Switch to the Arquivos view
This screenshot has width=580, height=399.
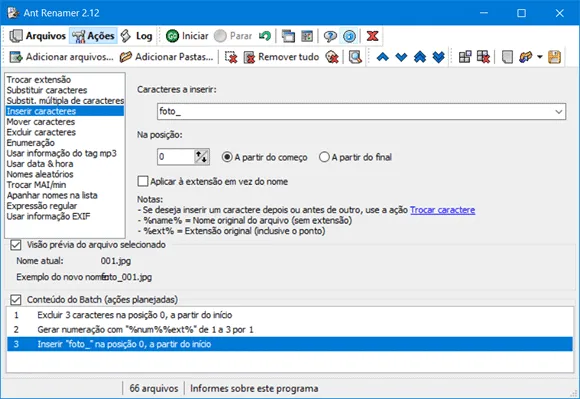tap(37, 36)
